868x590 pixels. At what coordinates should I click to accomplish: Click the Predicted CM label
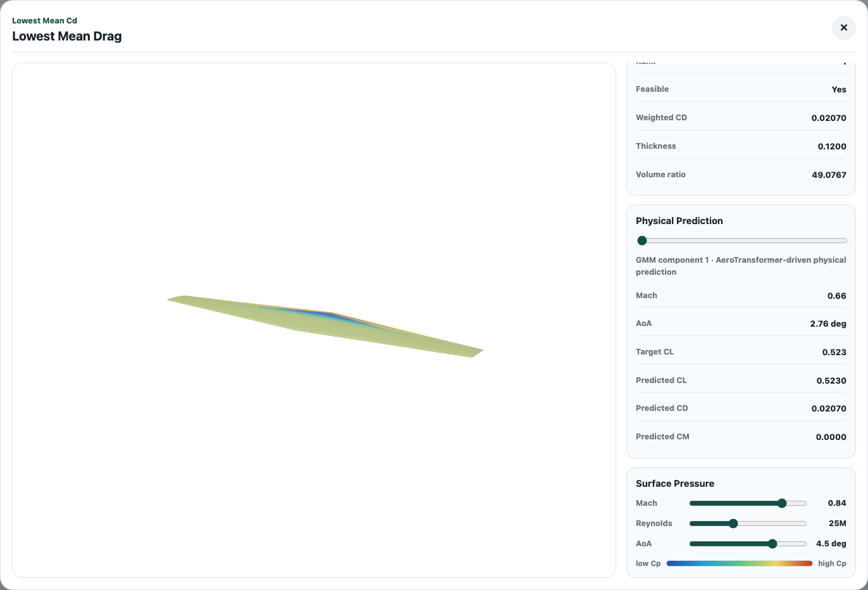point(662,437)
